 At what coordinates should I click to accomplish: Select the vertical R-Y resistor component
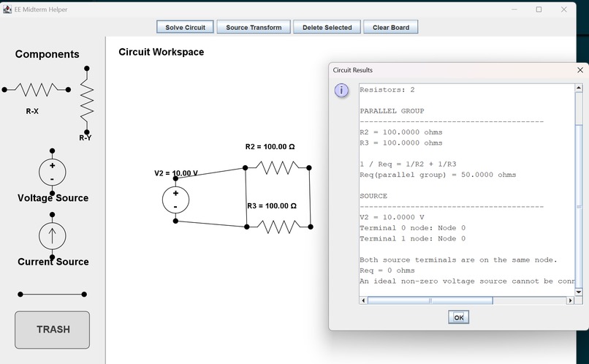[x=87, y=100]
